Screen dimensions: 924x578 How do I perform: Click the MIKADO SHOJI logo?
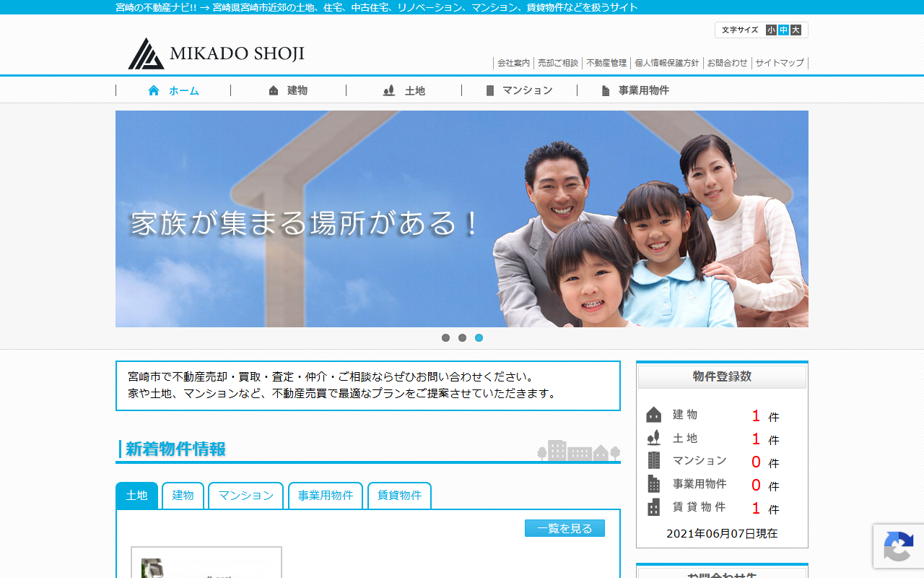pyautogui.click(x=216, y=53)
